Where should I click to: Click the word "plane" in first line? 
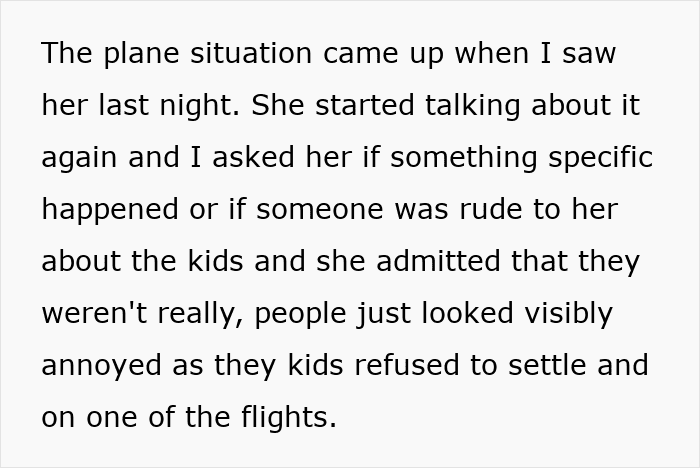pos(142,54)
